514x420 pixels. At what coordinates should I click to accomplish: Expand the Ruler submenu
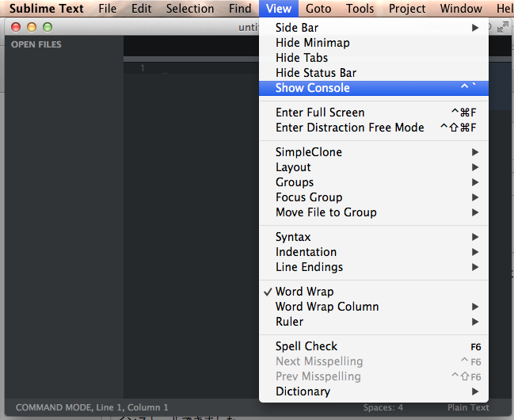[374, 322]
